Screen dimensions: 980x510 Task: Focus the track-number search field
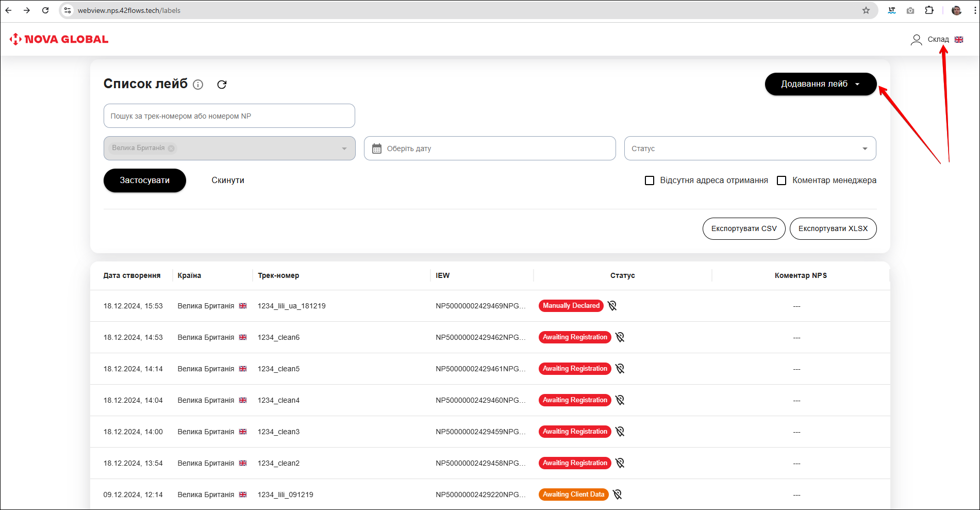click(x=229, y=116)
